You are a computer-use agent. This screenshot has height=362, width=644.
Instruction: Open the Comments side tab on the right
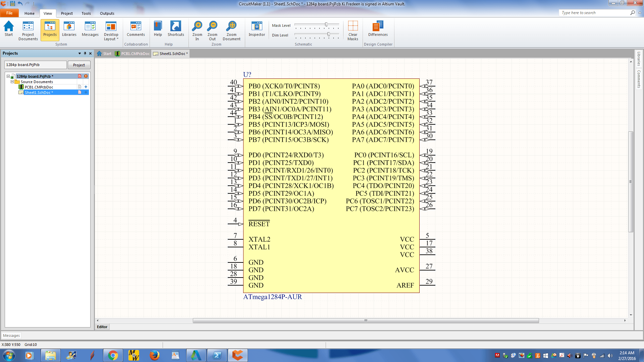tap(639, 79)
